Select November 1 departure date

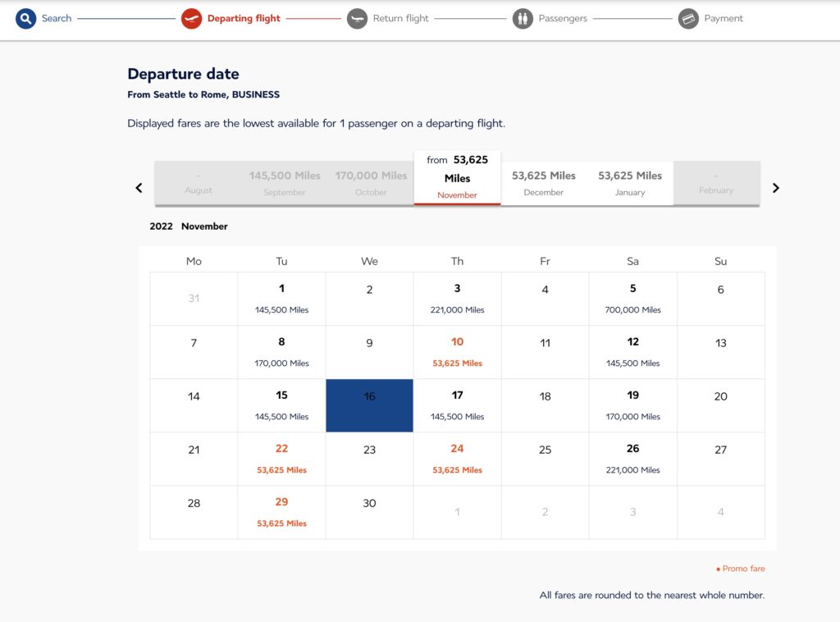[x=281, y=299]
